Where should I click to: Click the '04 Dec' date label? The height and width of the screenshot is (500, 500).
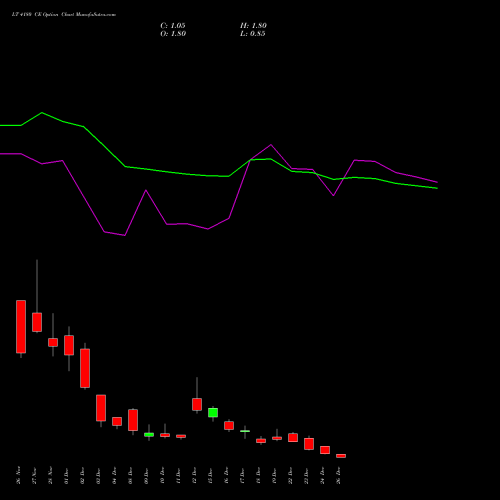pyautogui.click(x=114, y=475)
